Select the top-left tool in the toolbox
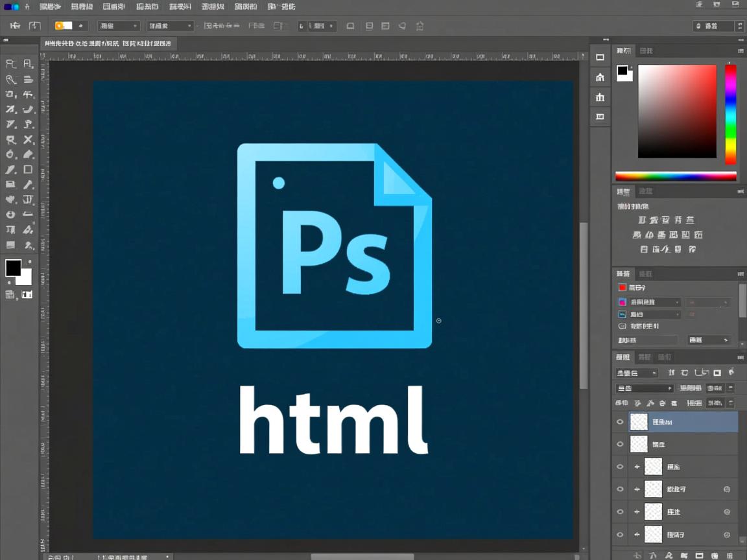This screenshot has height=560, width=747. coord(10,64)
